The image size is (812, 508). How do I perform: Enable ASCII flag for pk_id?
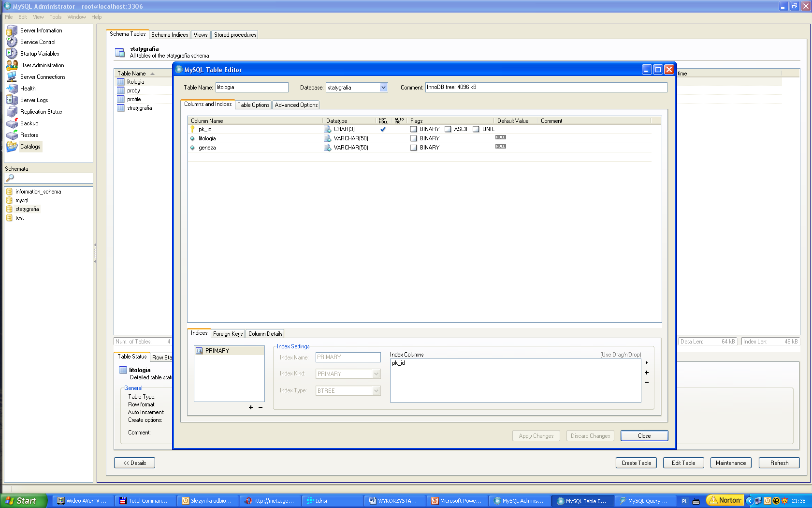448,129
